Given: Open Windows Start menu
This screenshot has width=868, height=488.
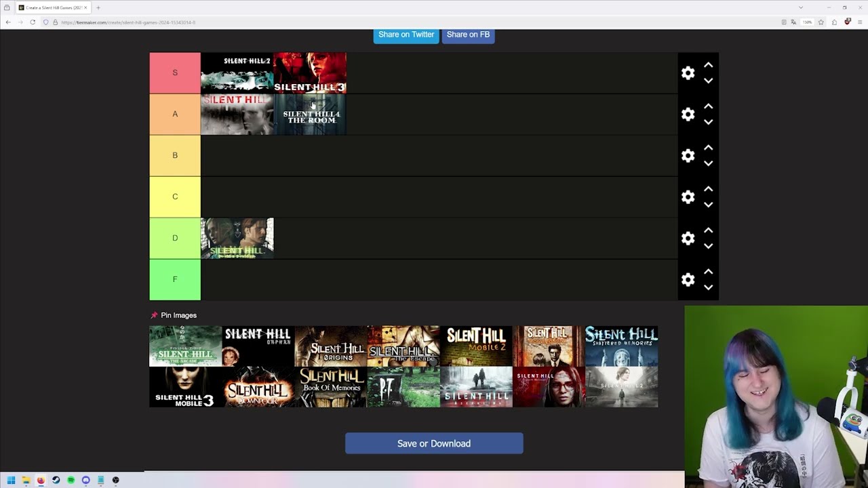Looking at the screenshot, I should (x=11, y=480).
